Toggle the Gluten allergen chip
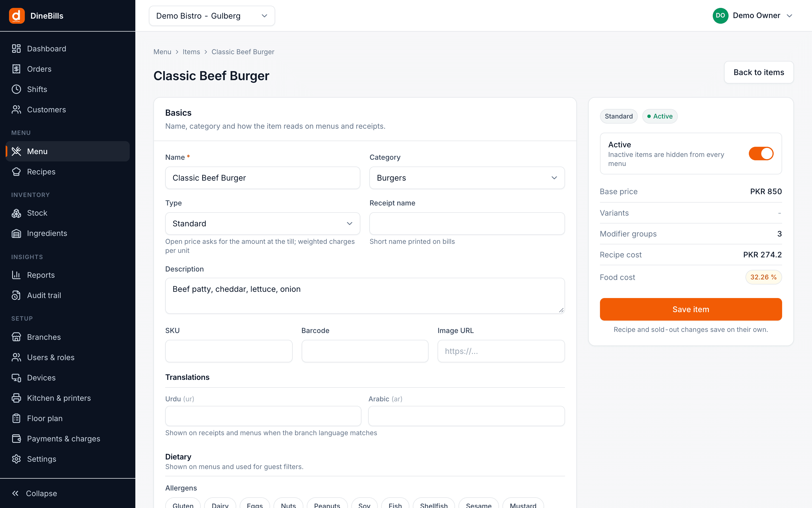The width and height of the screenshot is (812, 508). point(183,503)
